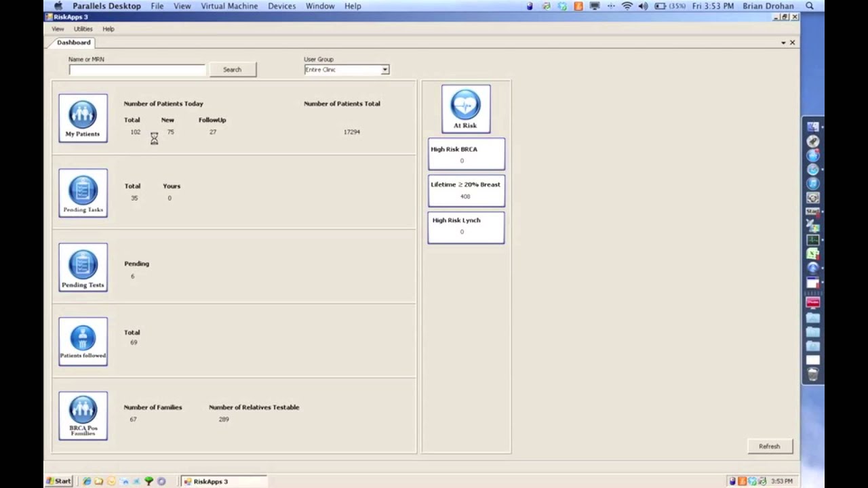Click the Parallels Desktop menu
The height and width of the screenshot is (488, 868).
click(106, 6)
